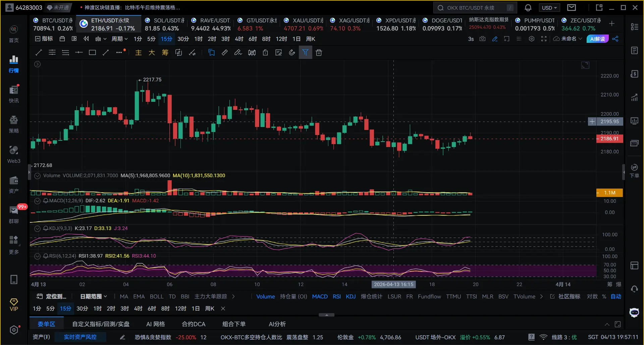This screenshot has width=644, height=345.
Task: Open Web3 section in left sidebar
Action: pyautogui.click(x=14, y=154)
